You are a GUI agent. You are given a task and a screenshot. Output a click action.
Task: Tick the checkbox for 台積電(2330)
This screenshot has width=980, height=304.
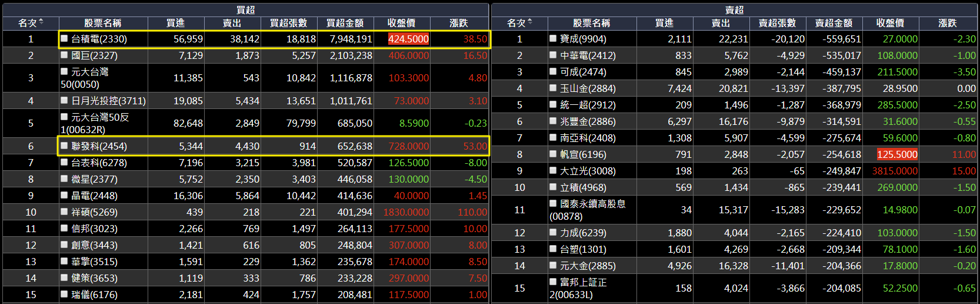[65, 38]
